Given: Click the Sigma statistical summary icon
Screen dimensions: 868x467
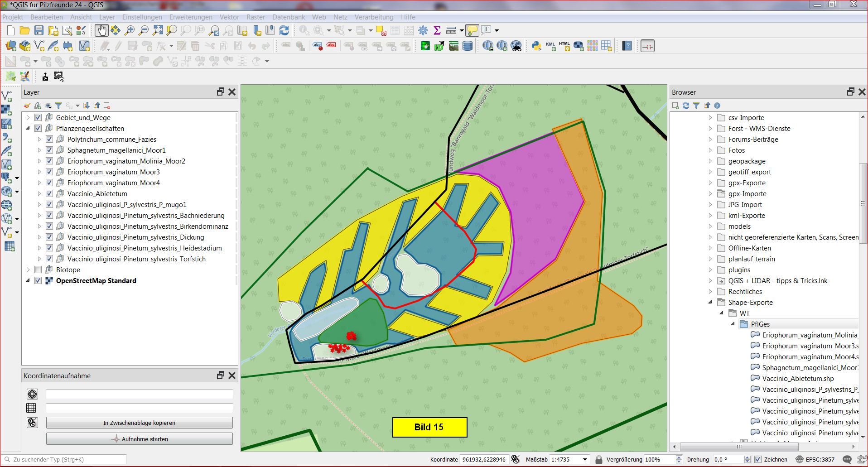Looking at the screenshot, I should pos(437,30).
